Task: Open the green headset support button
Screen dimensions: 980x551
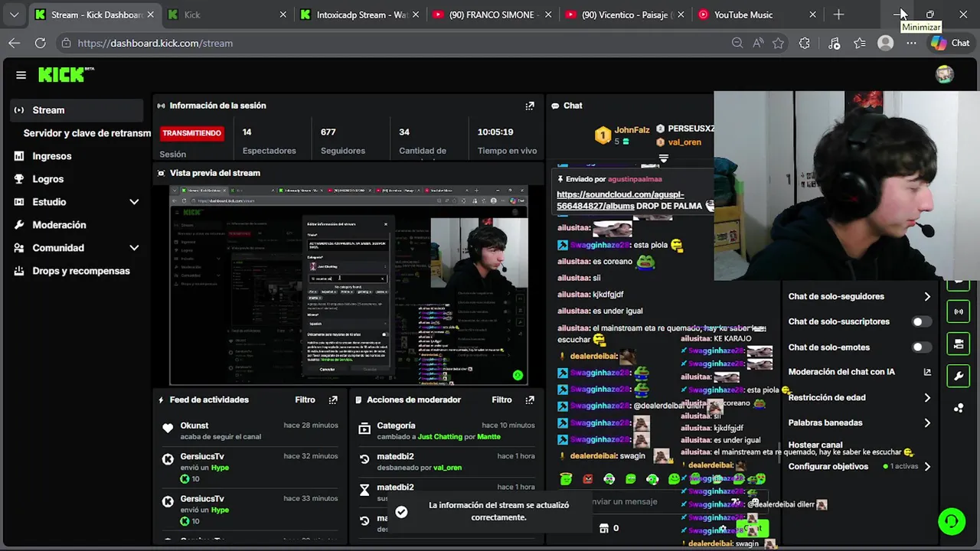Action: pos(952,521)
